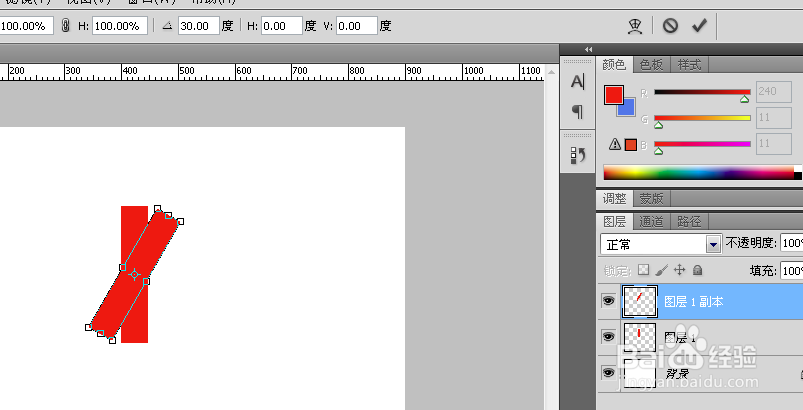
Task: Click the bottom-left corner transform handle
Action: pos(89,327)
